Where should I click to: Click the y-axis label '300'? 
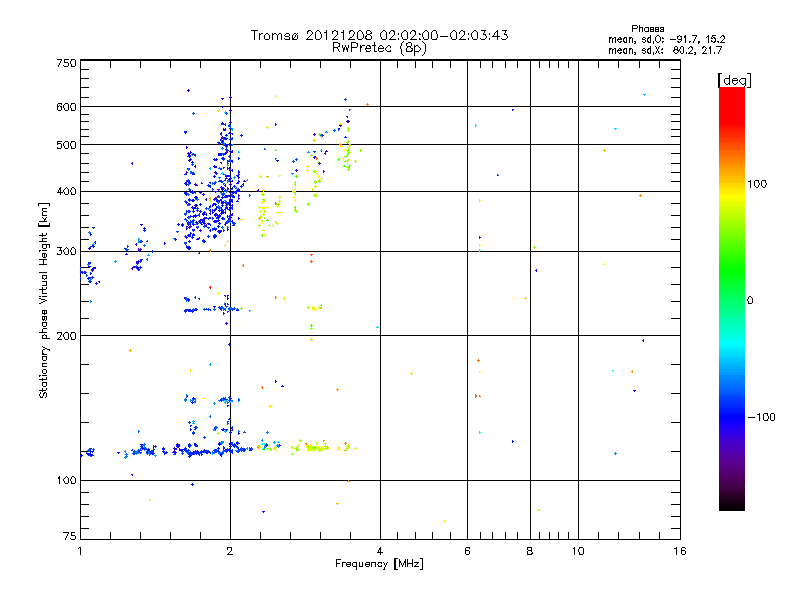(x=66, y=252)
